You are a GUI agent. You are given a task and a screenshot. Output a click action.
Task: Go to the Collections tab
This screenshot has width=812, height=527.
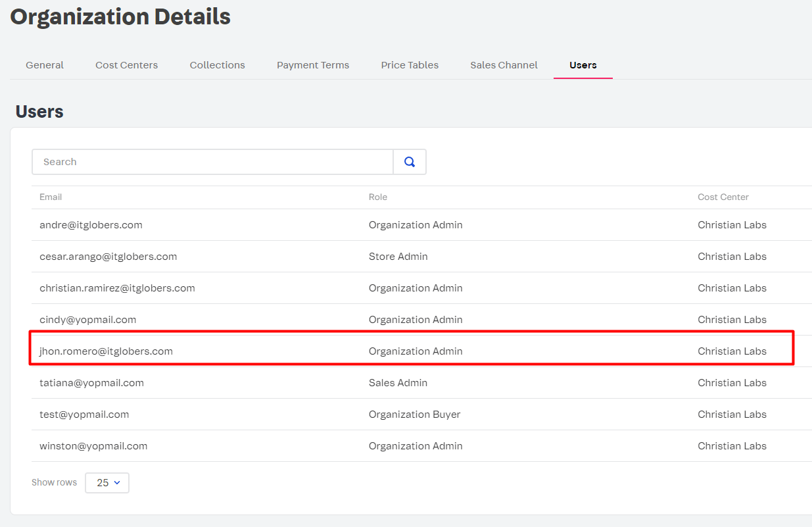tap(218, 65)
